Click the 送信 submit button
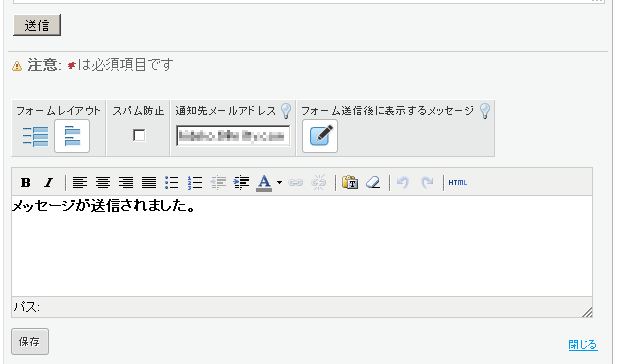This screenshot has width=617, height=364. point(37,25)
